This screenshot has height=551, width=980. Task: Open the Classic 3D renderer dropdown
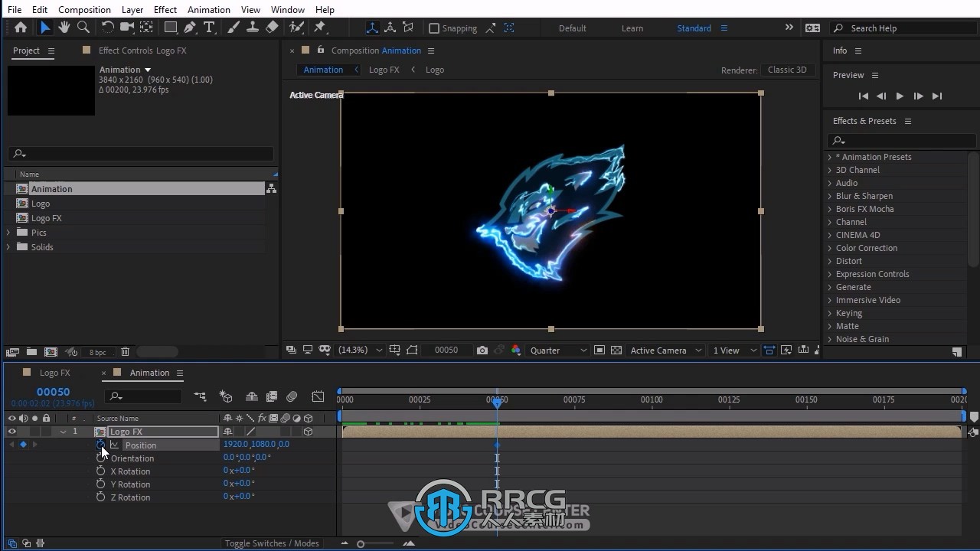point(787,70)
